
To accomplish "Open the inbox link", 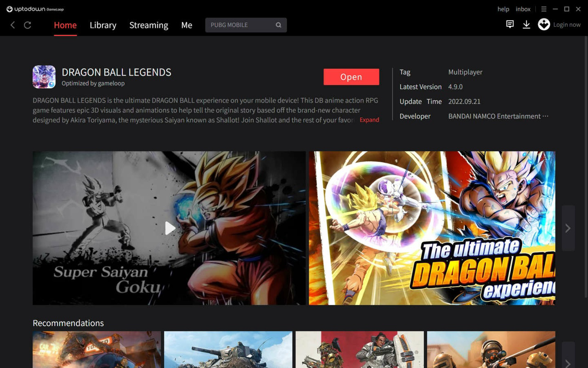I will pos(523,9).
